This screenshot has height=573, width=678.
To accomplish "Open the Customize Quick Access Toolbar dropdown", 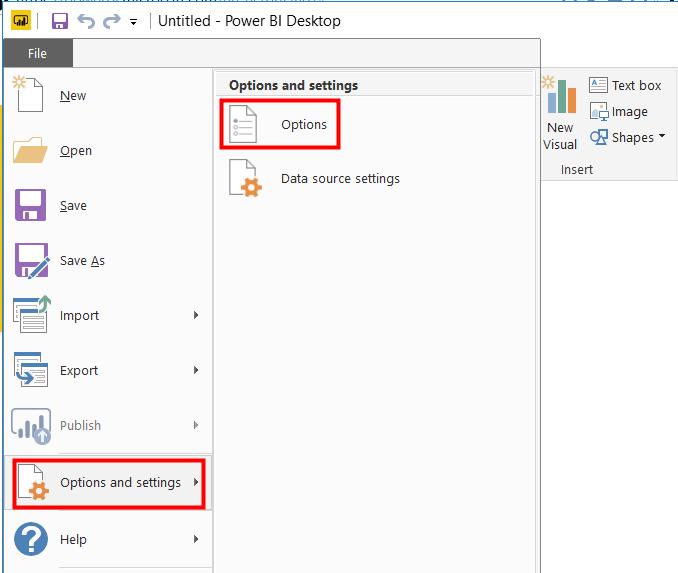I will pos(134,22).
